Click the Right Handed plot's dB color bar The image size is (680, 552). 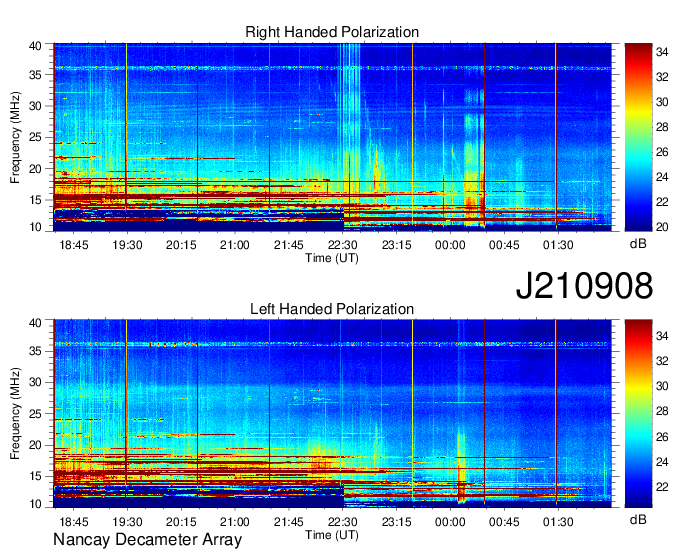coord(638,137)
